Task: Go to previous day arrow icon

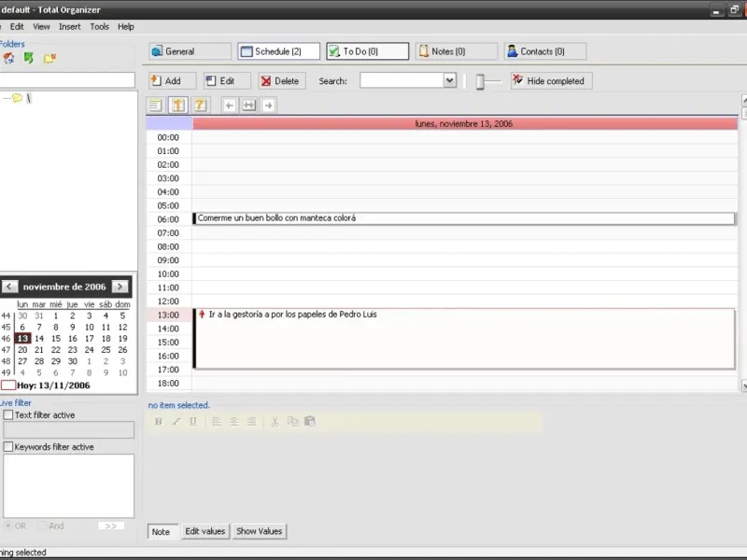Action: (x=229, y=105)
